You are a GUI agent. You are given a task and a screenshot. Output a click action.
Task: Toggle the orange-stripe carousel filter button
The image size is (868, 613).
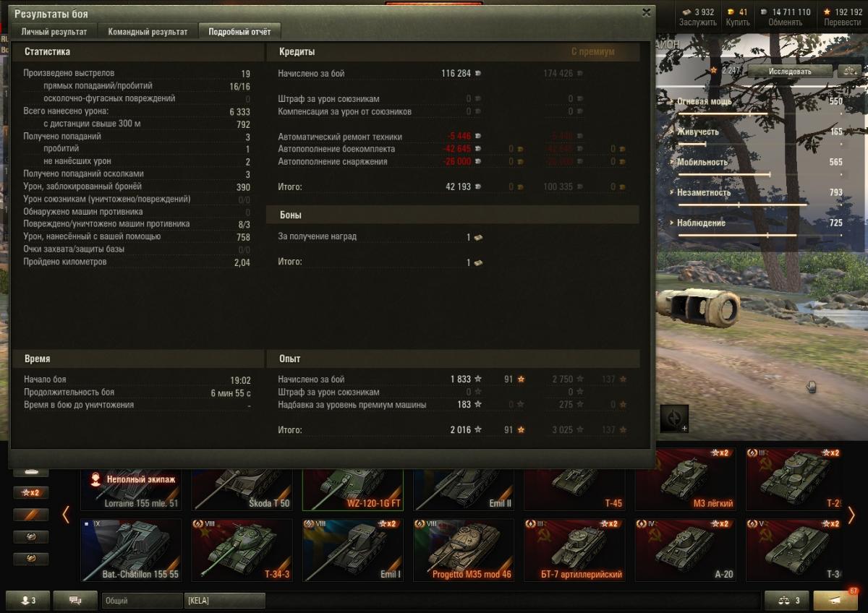point(31,515)
